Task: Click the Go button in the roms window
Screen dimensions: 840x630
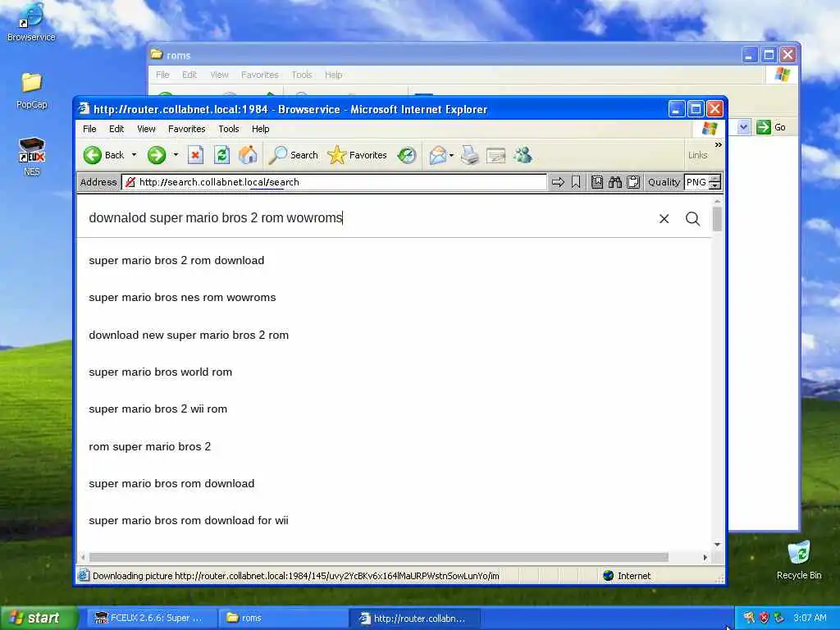Action: coord(771,127)
